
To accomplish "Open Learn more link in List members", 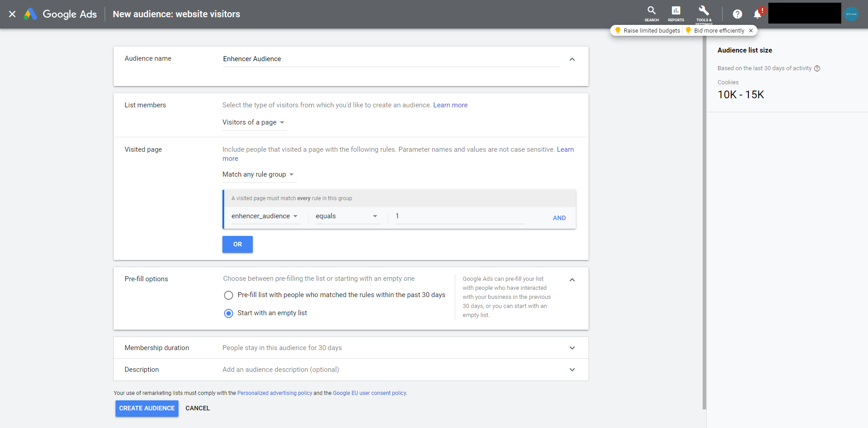I will point(450,105).
